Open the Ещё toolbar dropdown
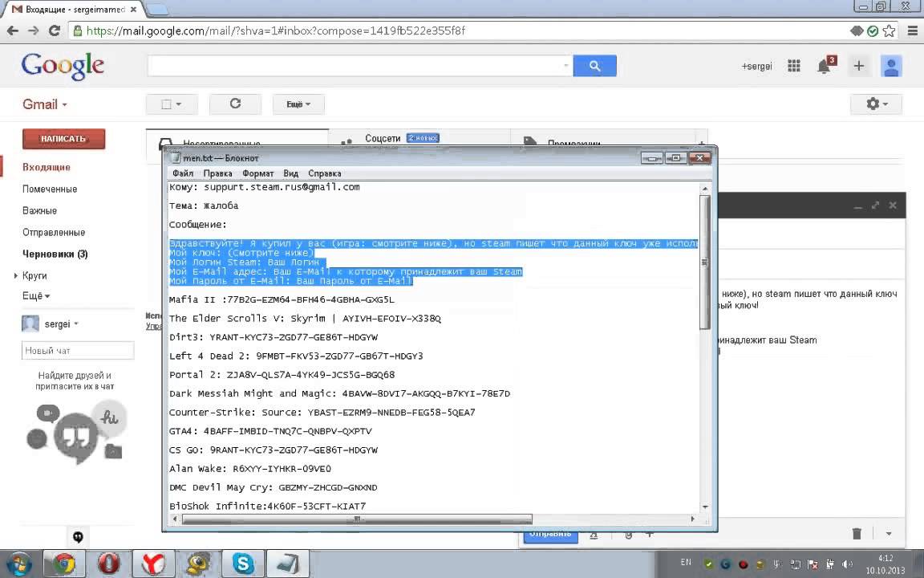The image size is (924, 578). click(298, 104)
